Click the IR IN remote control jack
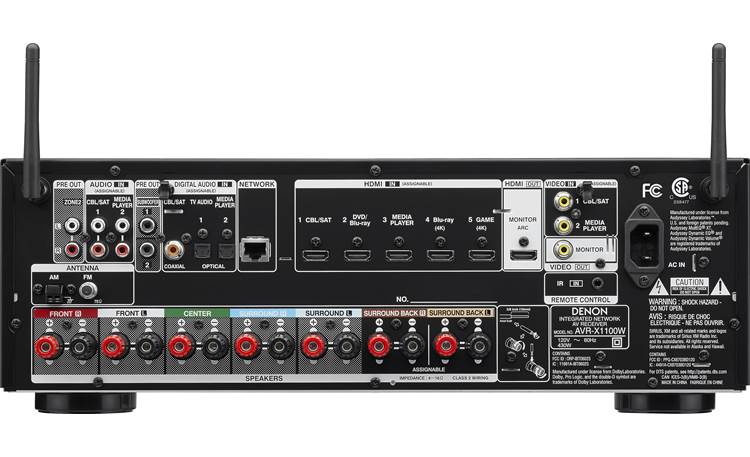This screenshot has height=457, width=750. pyautogui.click(x=597, y=283)
